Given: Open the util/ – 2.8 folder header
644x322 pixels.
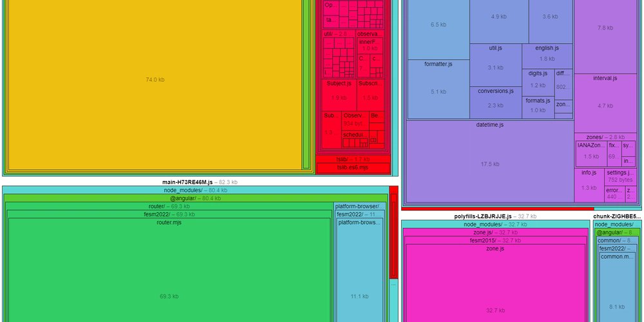Looking at the screenshot, I should (339, 33).
